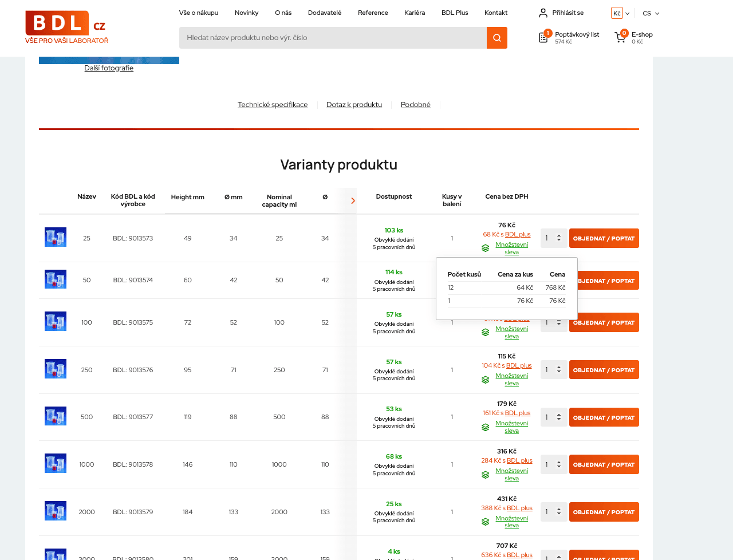Click BDL plus link next to 388 Kč
Viewport: 733px width, 560px height.
pyautogui.click(x=519, y=508)
